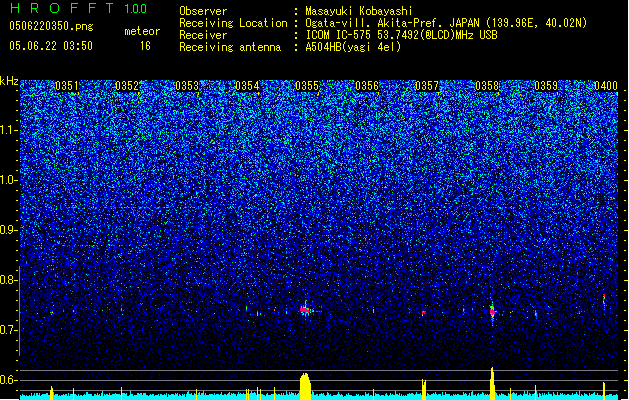Click the wide yellow power peak at 0355
This screenshot has width=629, height=400.
click(x=305, y=386)
